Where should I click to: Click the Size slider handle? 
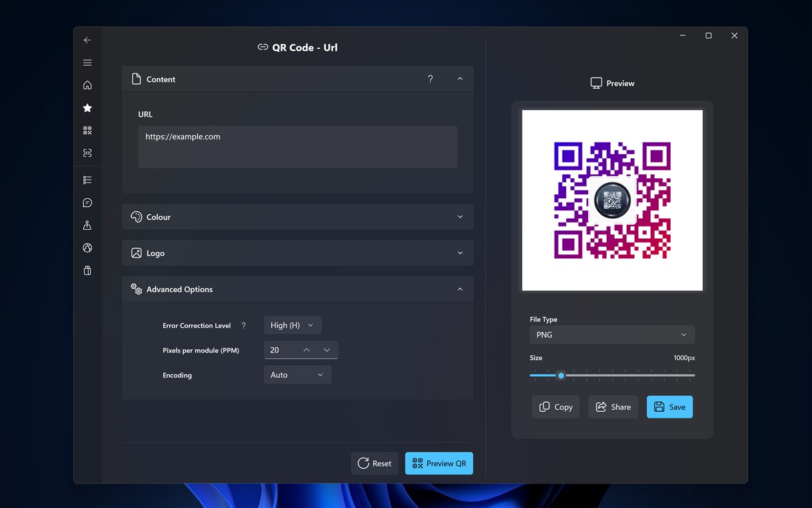coord(560,375)
